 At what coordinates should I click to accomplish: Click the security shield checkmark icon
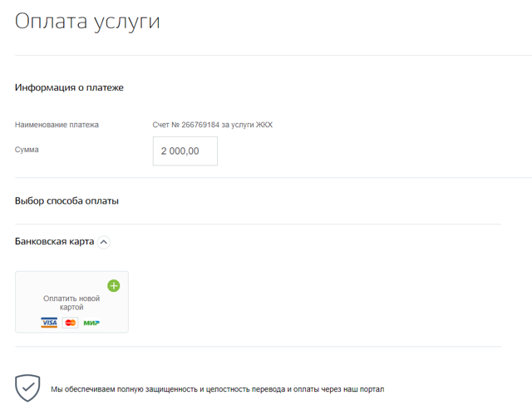27,388
